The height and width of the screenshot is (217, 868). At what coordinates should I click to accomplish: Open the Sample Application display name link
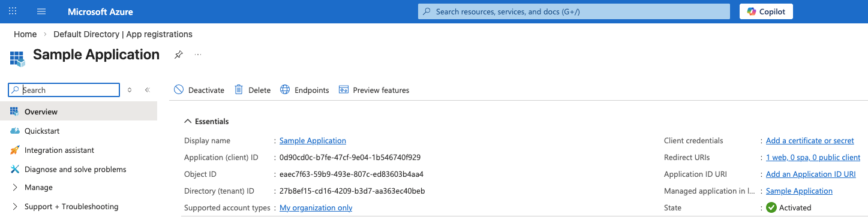(313, 140)
